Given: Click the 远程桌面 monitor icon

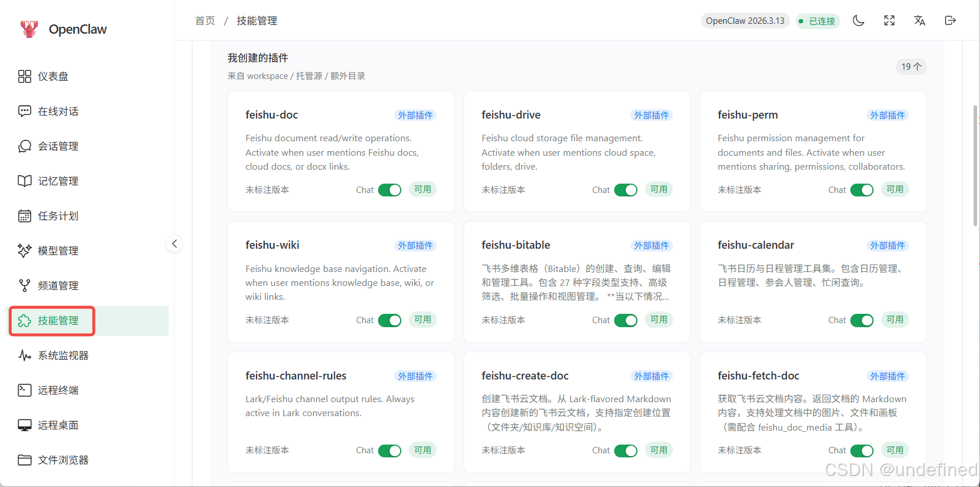Looking at the screenshot, I should click(24, 425).
